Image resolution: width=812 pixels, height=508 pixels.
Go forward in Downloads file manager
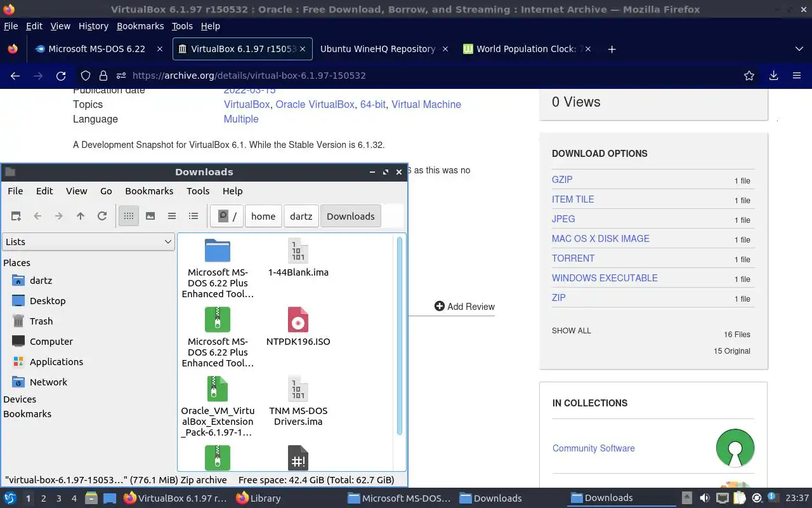tap(59, 216)
